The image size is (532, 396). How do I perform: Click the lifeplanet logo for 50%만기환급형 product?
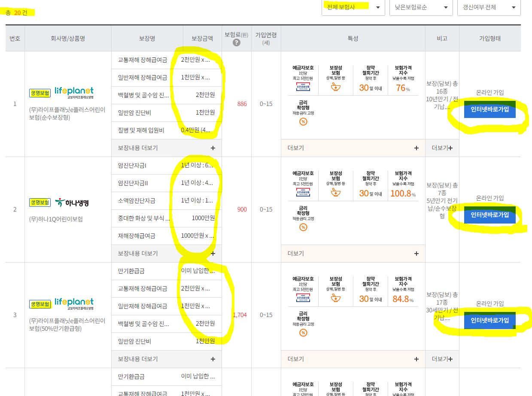click(74, 304)
